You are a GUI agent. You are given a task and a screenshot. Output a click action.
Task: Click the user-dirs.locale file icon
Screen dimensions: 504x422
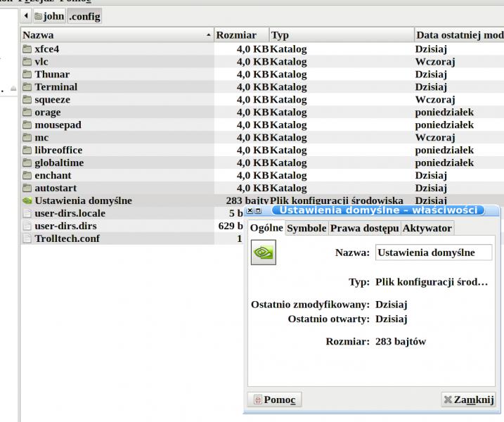(27, 214)
